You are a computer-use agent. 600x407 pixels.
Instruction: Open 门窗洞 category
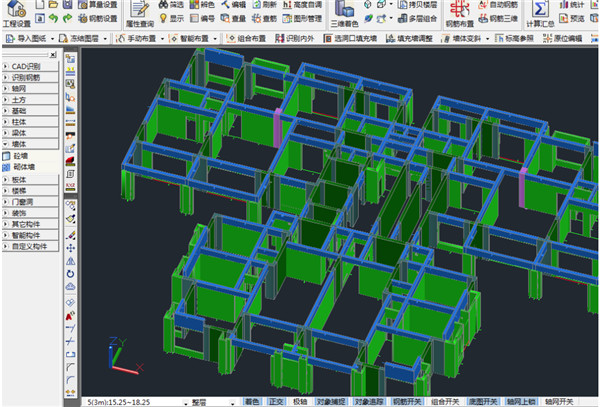[x=30, y=202]
